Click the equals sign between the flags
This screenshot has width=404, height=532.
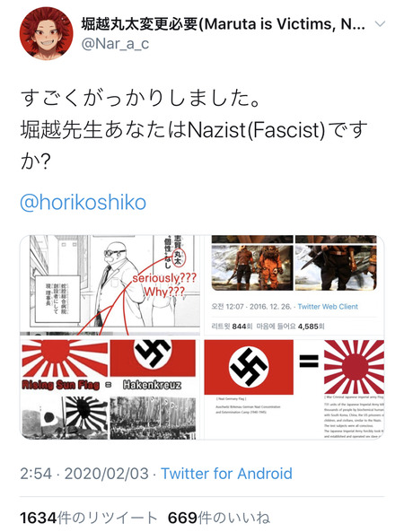(309, 361)
